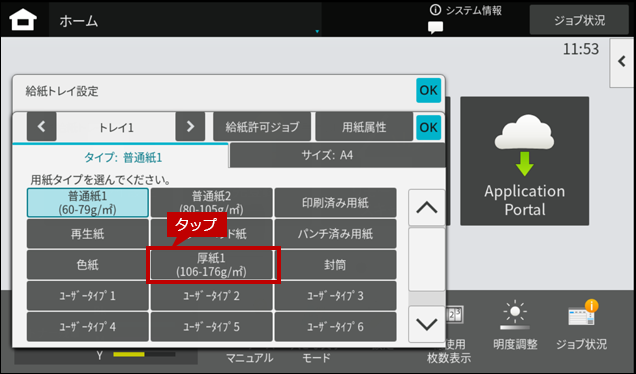Open the system information icon

click(x=435, y=10)
